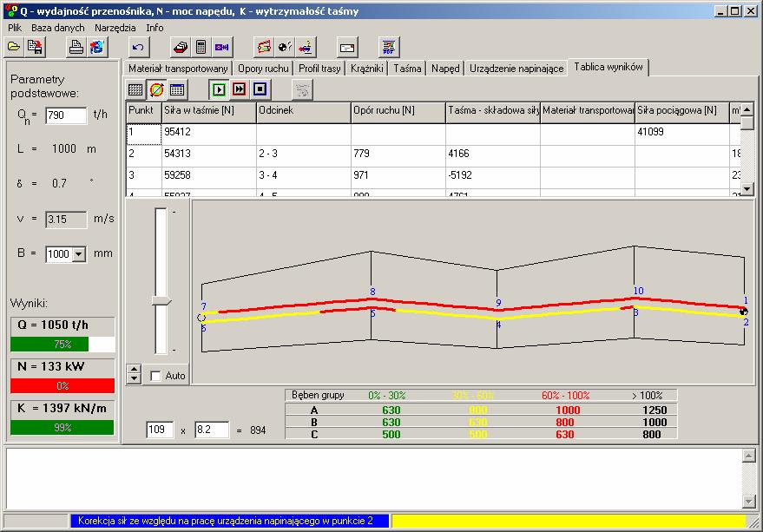Open the red card-file database icon
Viewport: 763px width, 532px height.
point(180,47)
